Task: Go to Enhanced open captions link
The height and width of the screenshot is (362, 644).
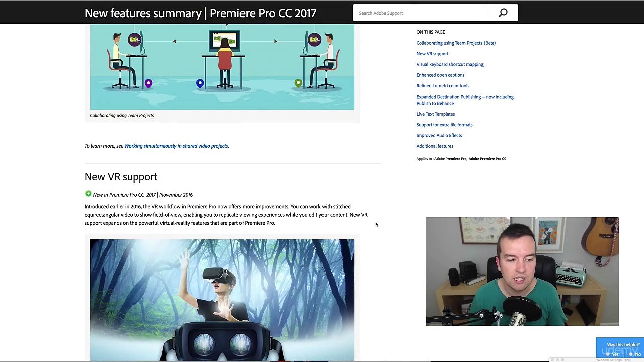Action: (440, 75)
